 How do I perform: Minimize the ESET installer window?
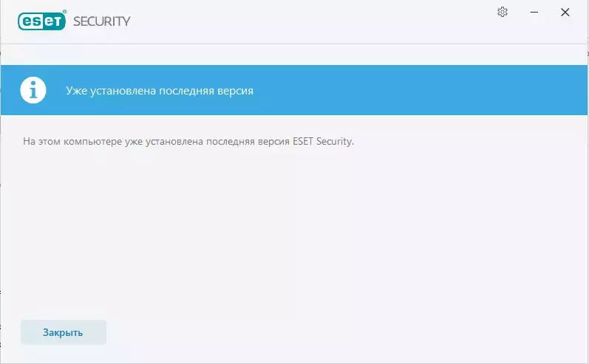click(x=534, y=12)
